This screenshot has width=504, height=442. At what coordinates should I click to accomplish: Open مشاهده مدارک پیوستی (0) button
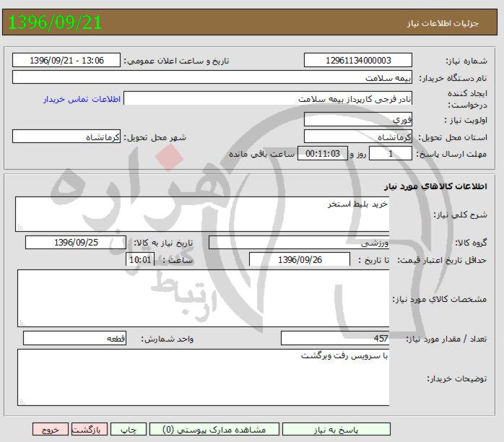point(214,430)
